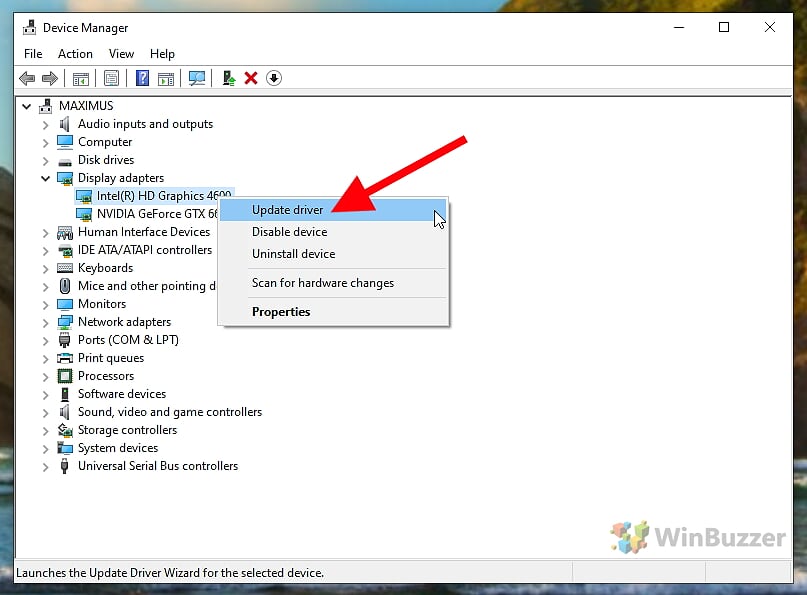Click the Disable device toolbar icon
The image size is (807, 595).
[x=273, y=78]
